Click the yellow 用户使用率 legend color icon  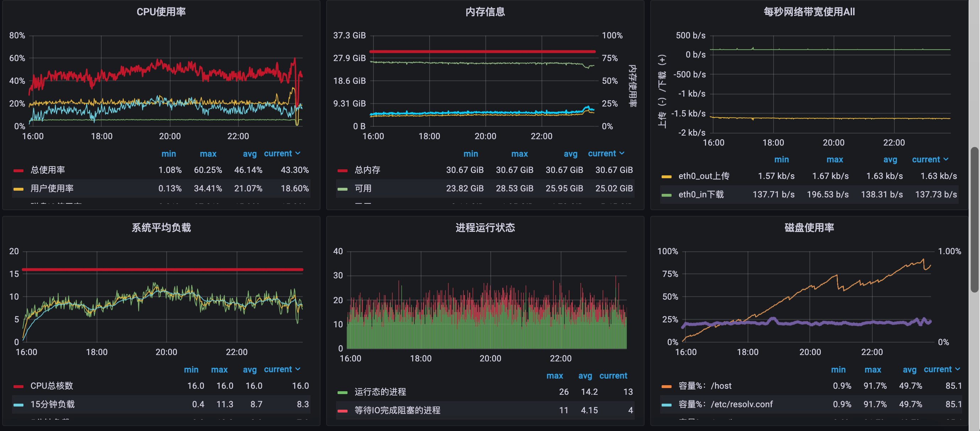point(18,189)
